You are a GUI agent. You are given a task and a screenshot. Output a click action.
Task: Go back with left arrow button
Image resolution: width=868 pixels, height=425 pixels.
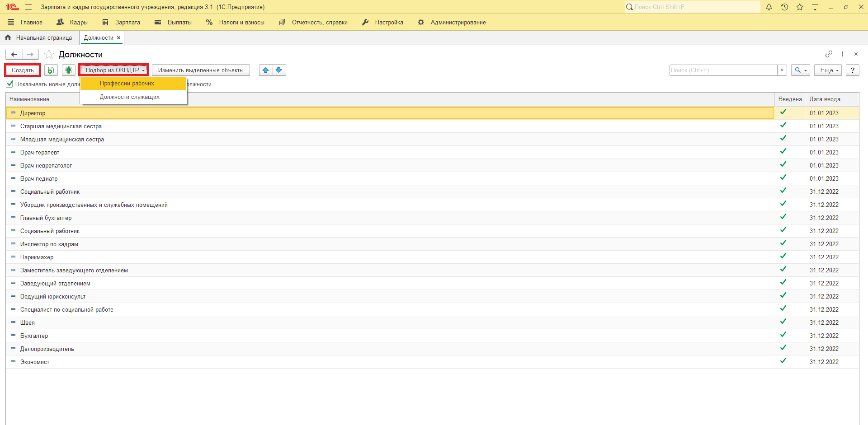[14, 55]
